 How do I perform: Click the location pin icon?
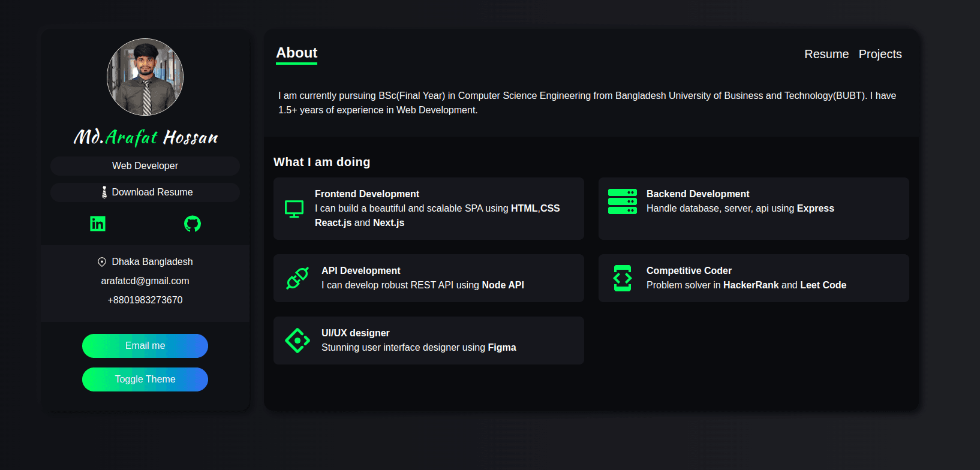[102, 262]
